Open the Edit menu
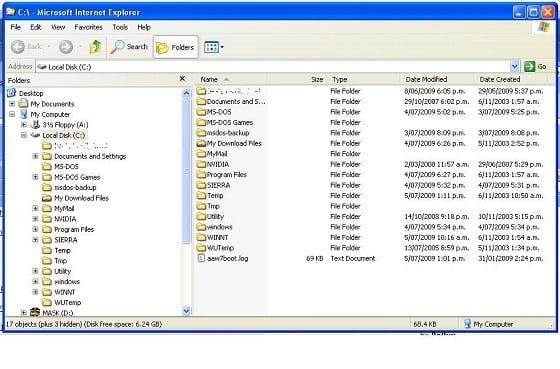 click(x=35, y=27)
